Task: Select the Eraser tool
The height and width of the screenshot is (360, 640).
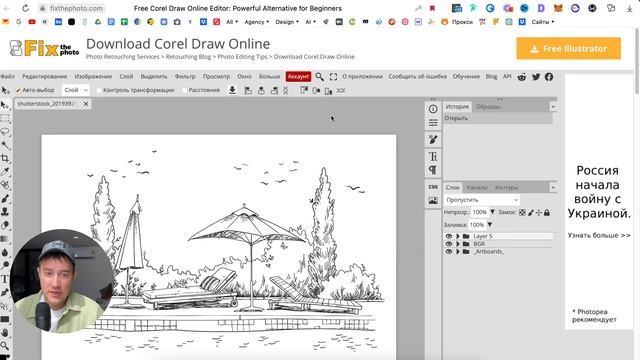Action: [x=4, y=225]
